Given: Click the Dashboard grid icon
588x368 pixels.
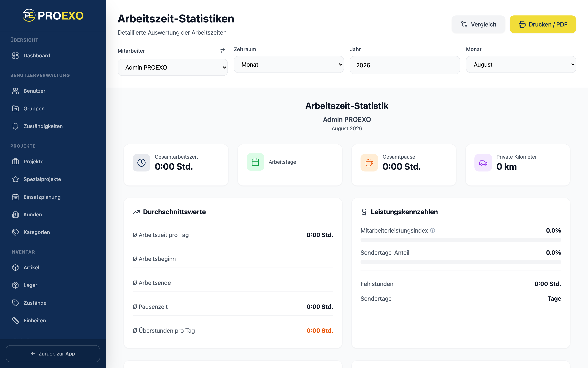Looking at the screenshot, I should (x=15, y=56).
